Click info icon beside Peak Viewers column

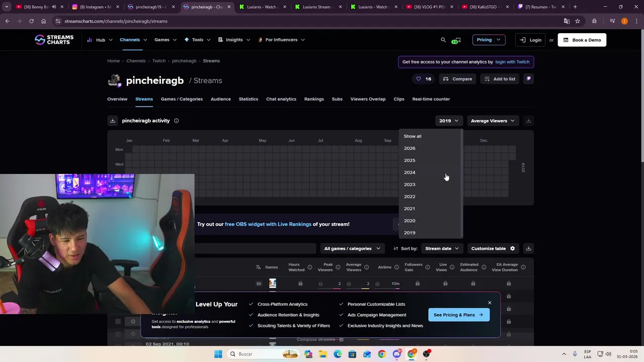click(338, 267)
